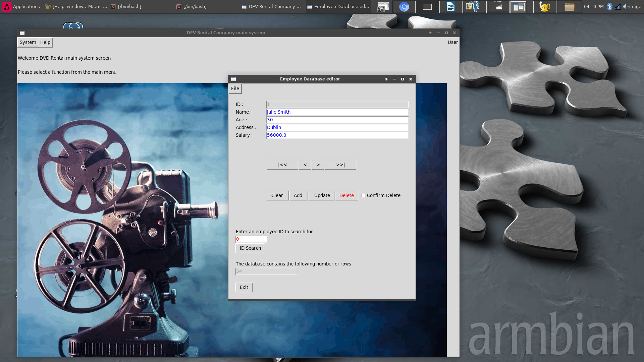Screen dimensions: 644x362
Task: Click the network signal tray icon
Action: pyautogui.click(x=618, y=7)
